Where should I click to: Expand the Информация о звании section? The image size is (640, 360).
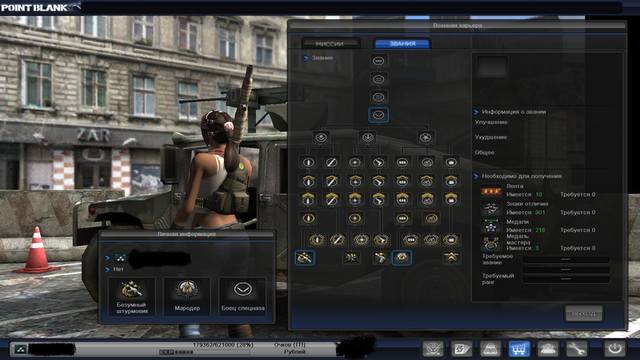click(476, 112)
